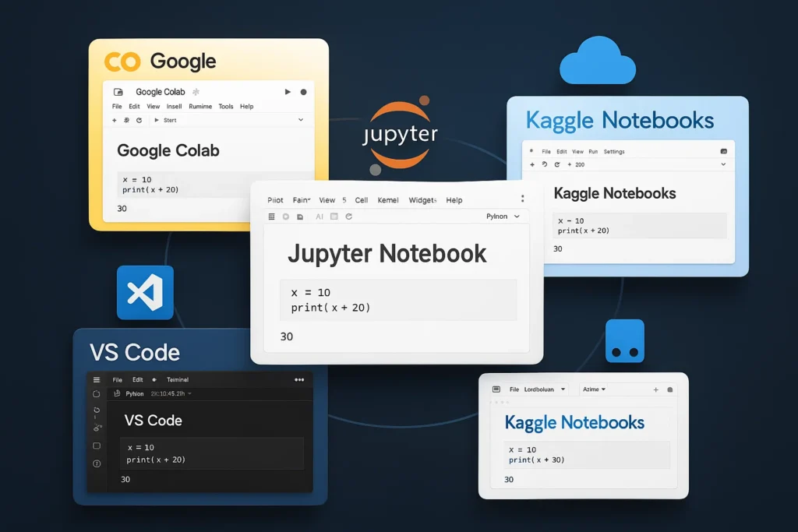Viewport: 798px width, 532px height.
Task: Click the AI label in Jupyter toolbar
Action: 320,217
